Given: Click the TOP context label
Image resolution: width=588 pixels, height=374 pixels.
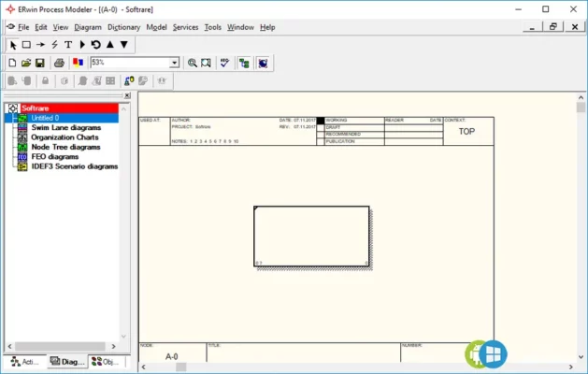Looking at the screenshot, I should [466, 132].
